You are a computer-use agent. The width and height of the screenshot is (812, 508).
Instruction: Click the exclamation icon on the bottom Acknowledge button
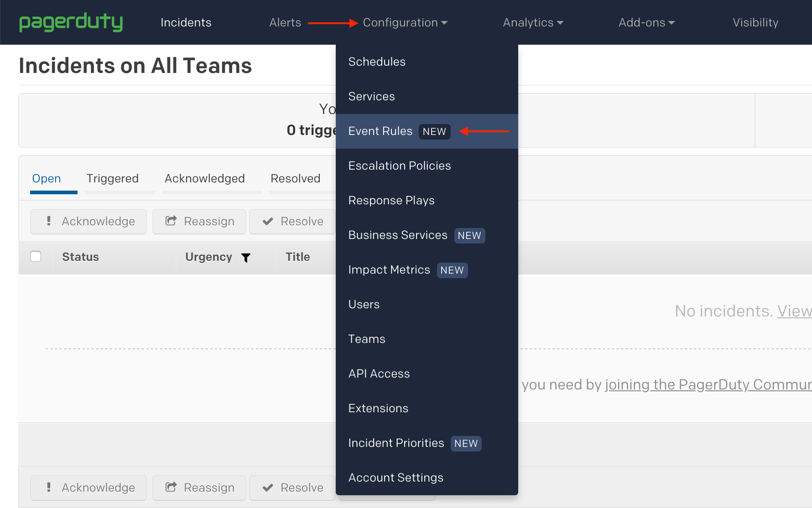(49, 487)
